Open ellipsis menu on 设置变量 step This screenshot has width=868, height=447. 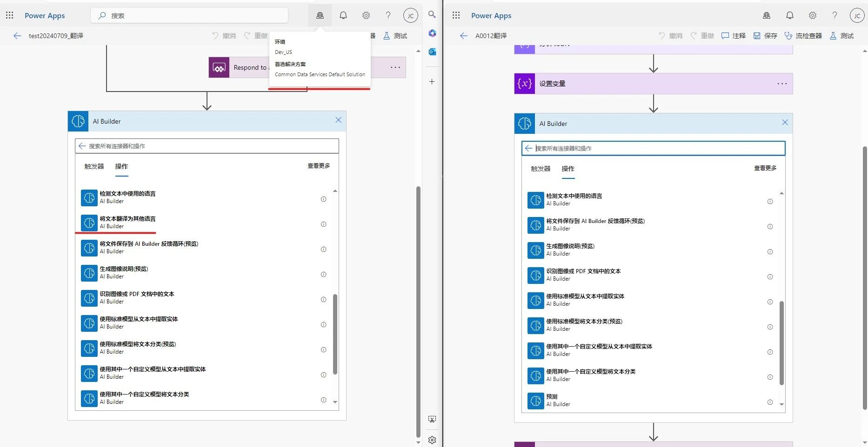(x=782, y=84)
